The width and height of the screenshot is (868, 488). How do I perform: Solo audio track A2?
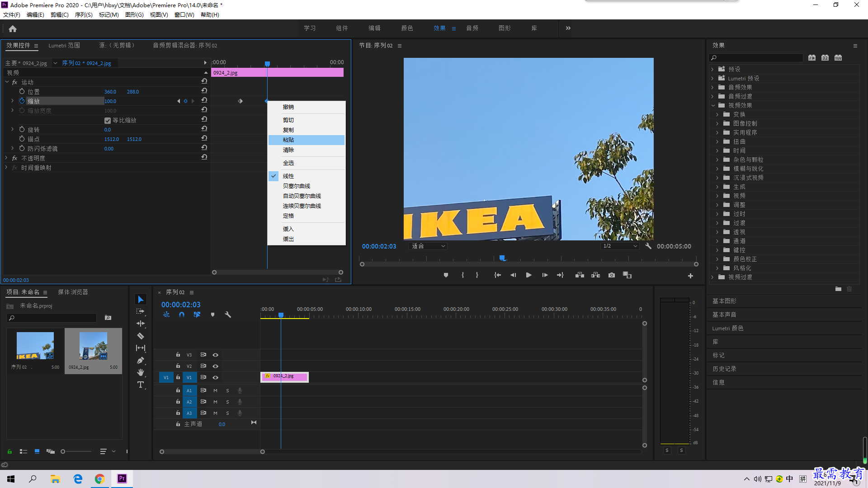click(x=227, y=402)
